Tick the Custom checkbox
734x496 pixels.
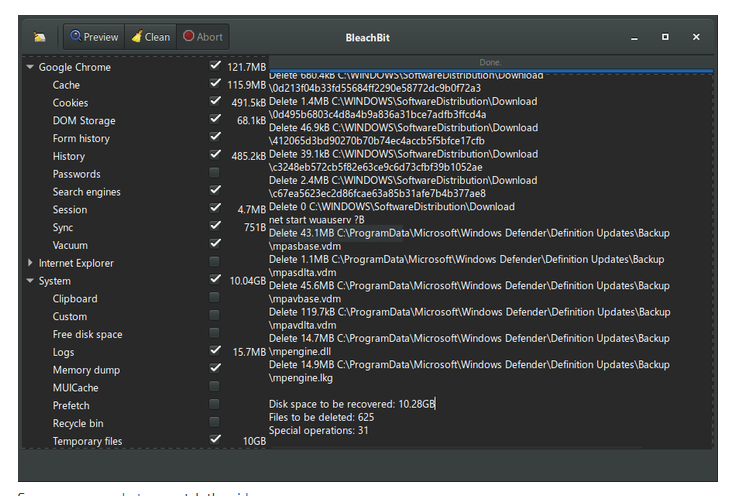pyautogui.click(x=214, y=315)
